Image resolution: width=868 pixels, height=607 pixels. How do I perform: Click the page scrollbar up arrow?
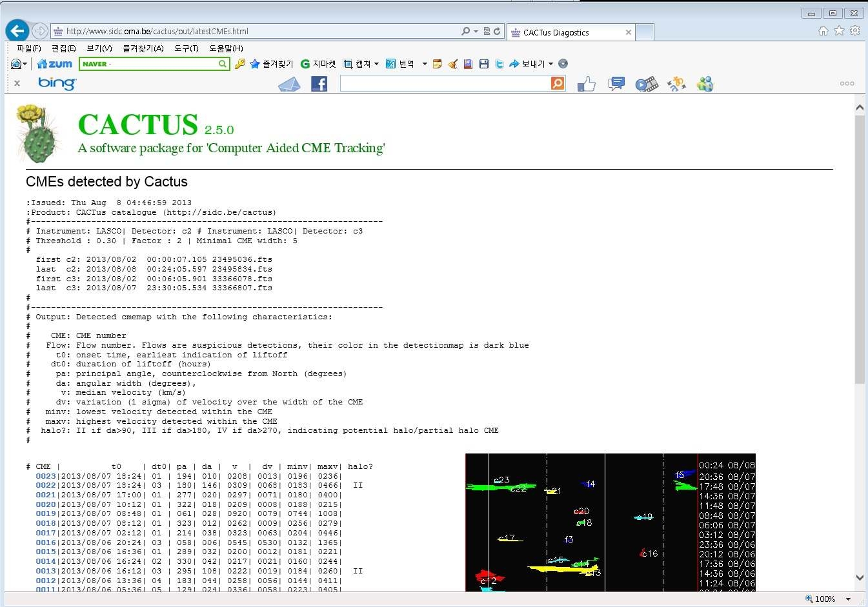tap(860, 108)
